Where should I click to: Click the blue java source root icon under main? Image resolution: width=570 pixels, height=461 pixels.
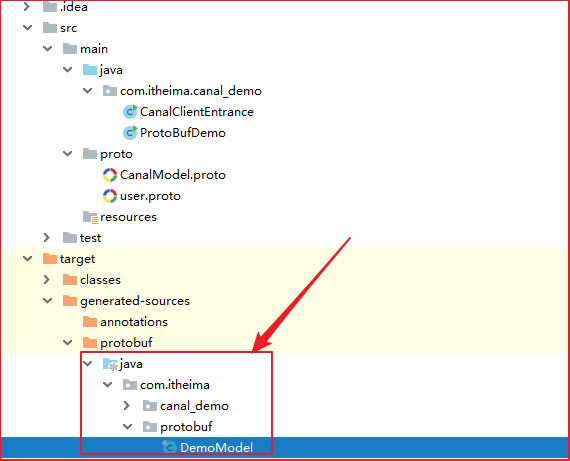point(90,70)
